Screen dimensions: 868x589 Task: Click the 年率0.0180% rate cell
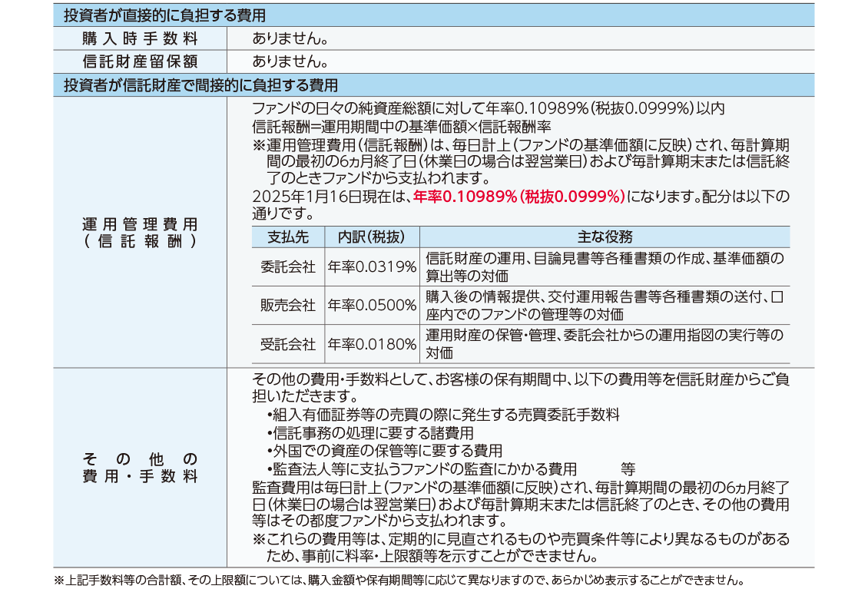pyautogui.click(x=372, y=344)
